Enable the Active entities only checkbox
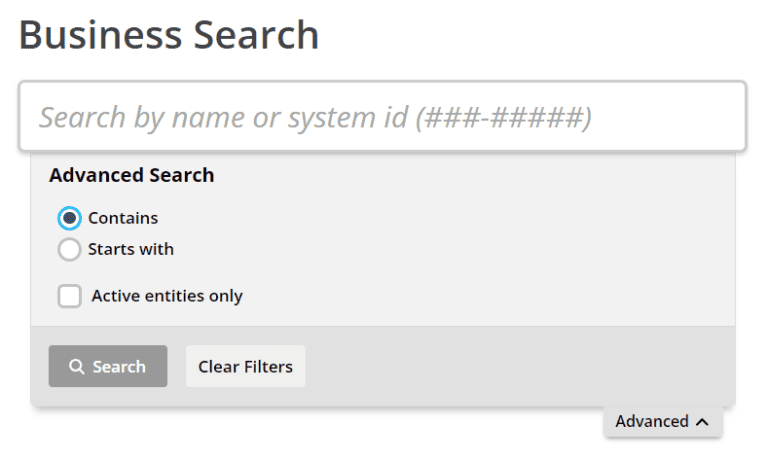Image resolution: width=768 pixels, height=461 pixels. pos(69,296)
